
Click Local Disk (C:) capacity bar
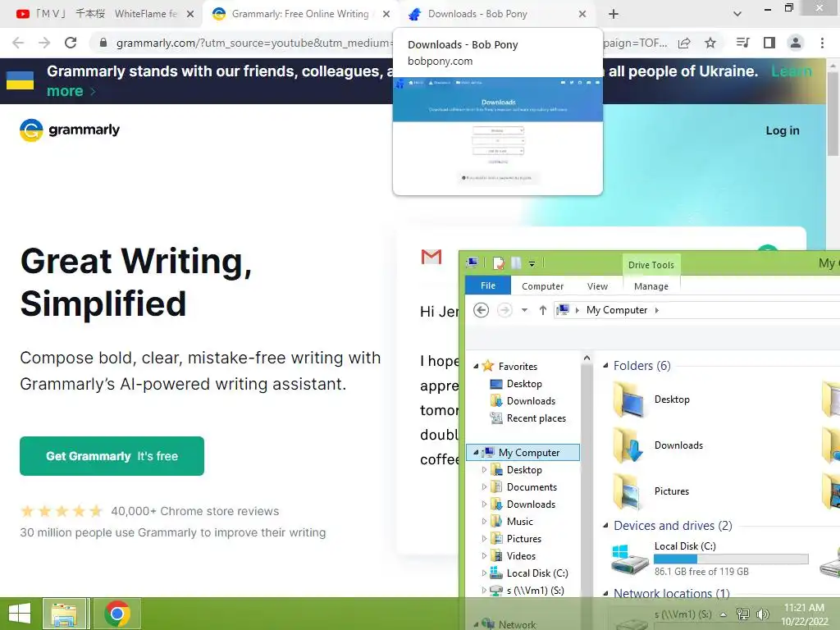pyautogui.click(x=731, y=559)
